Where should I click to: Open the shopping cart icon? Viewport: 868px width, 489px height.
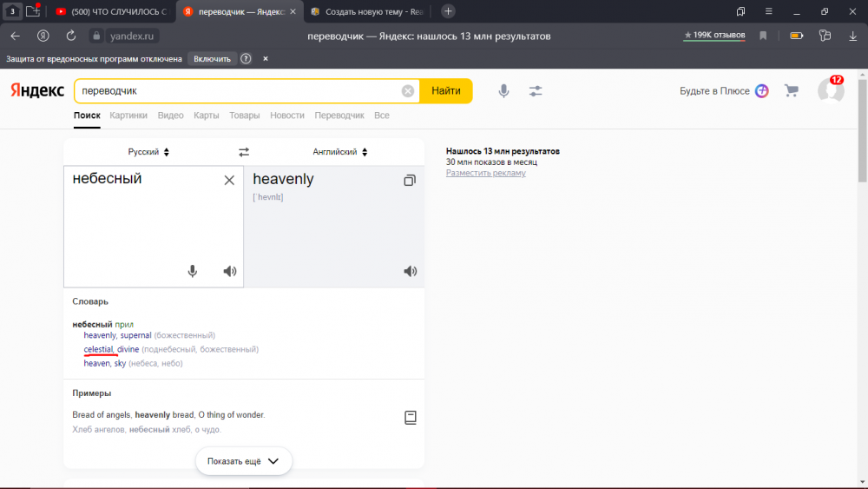tap(792, 91)
